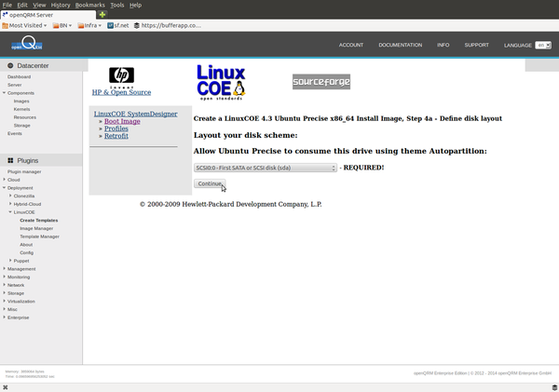Image resolution: width=559 pixels, height=392 pixels.
Task: Open LinuxCOE Template Manager
Action: [x=39, y=237]
